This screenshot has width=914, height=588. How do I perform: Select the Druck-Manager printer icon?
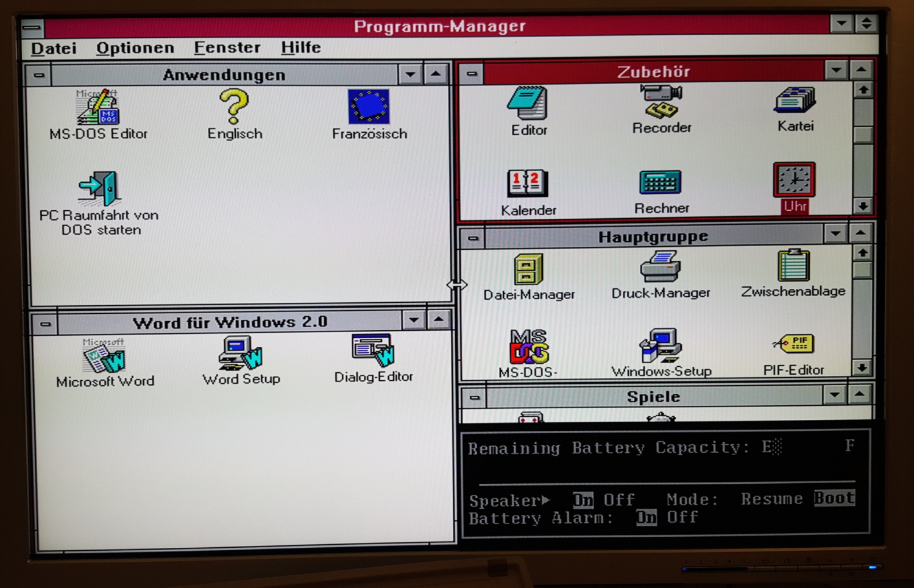coord(661,267)
